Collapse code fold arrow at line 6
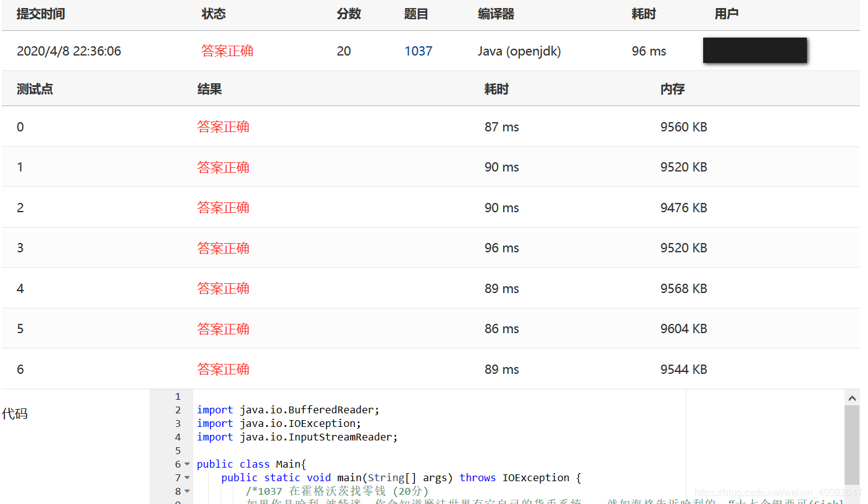 tap(187, 464)
